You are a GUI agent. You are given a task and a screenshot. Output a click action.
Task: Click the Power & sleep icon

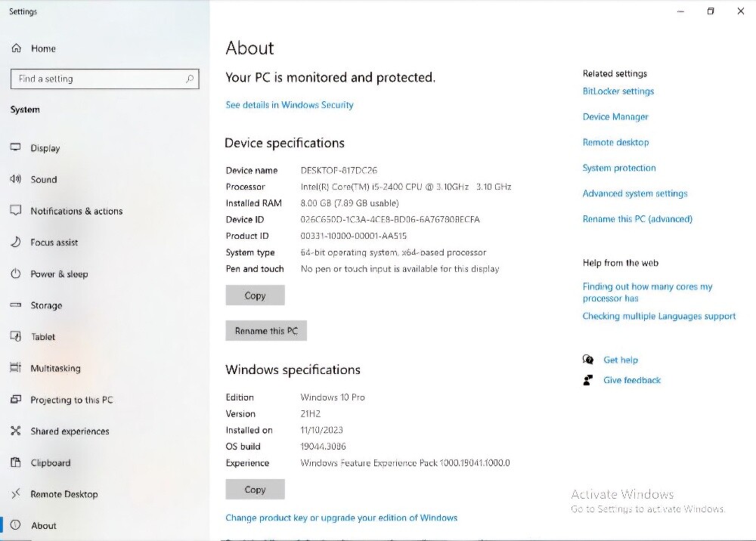(x=15, y=274)
